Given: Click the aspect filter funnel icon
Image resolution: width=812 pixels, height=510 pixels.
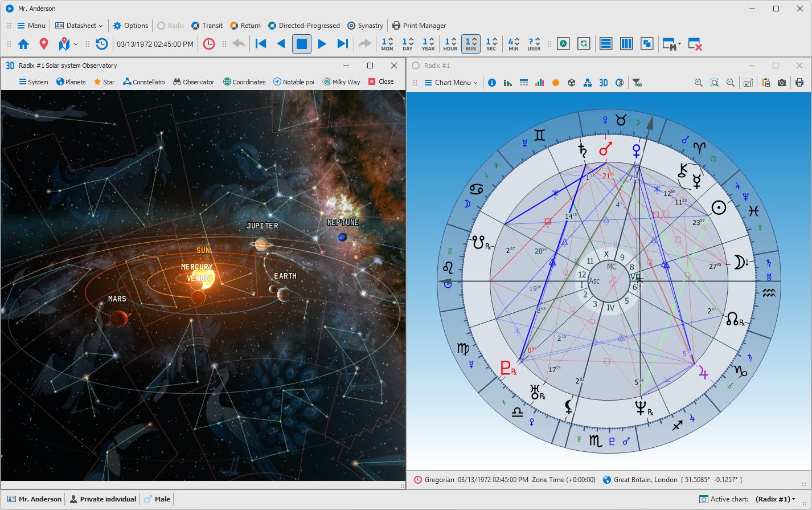Looking at the screenshot, I should click(x=637, y=83).
